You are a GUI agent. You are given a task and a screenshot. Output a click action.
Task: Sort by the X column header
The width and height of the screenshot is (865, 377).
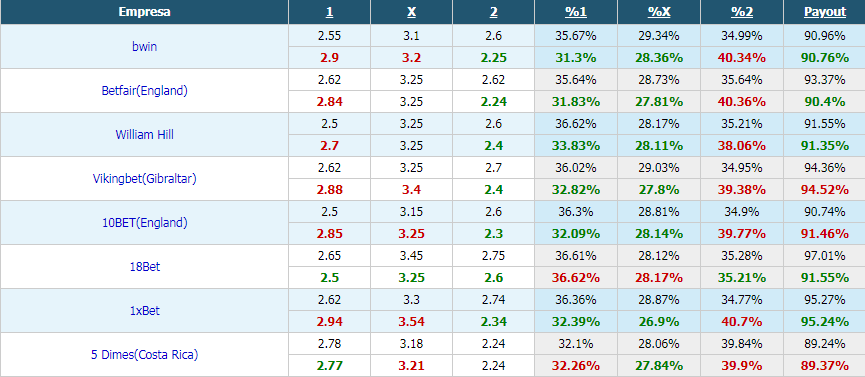[412, 12]
